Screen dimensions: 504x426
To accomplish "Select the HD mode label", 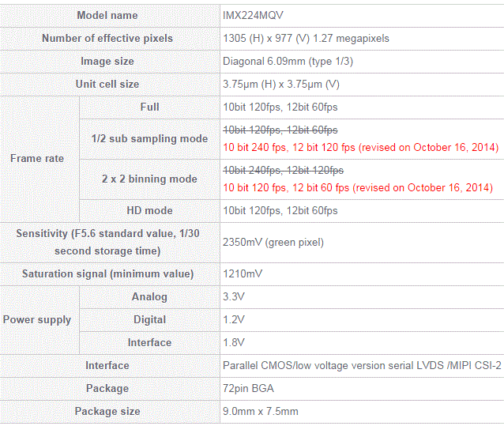I will 149,210.
